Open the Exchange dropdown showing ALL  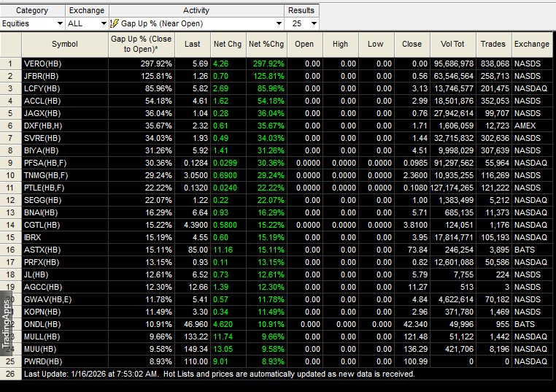pyautogui.click(x=88, y=24)
